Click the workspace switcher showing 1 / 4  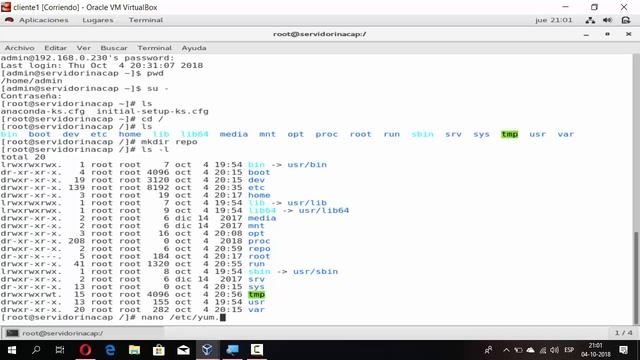click(x=623, y=333)
